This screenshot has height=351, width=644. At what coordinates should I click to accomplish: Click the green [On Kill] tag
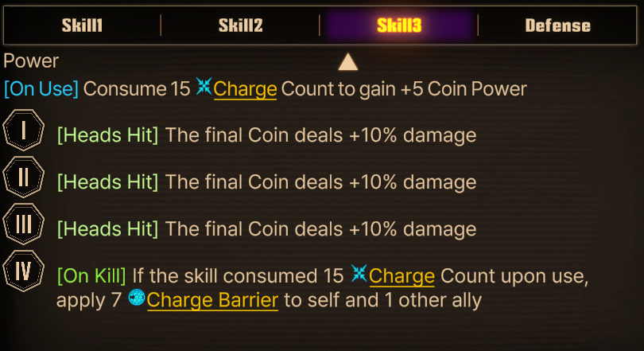[91, 276]
